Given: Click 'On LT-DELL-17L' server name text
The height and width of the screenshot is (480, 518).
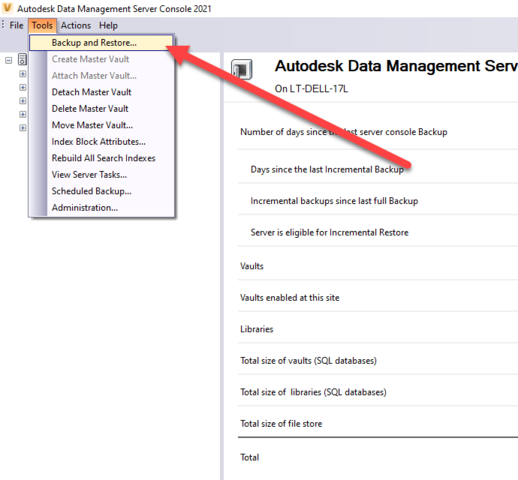Looking at the screenshot, I should pos(311,89).
